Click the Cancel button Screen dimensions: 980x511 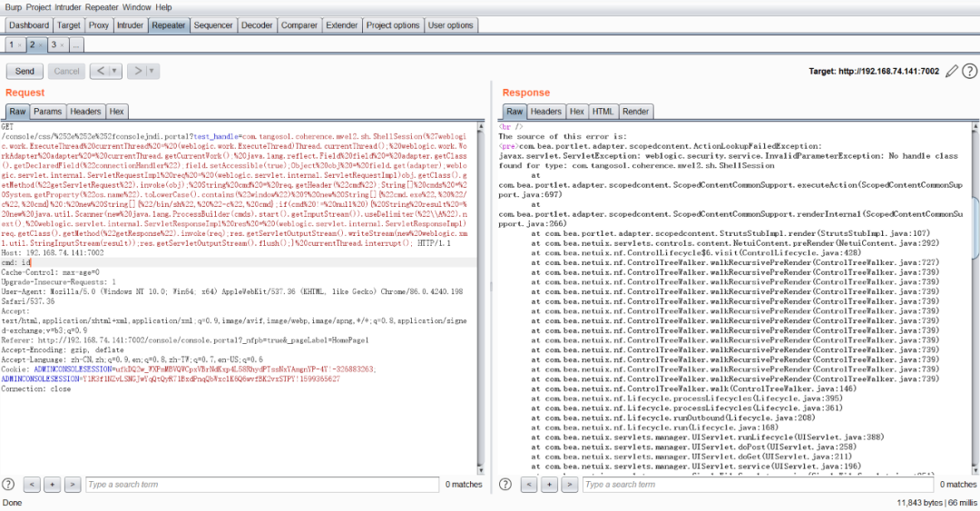click(66, 72)
